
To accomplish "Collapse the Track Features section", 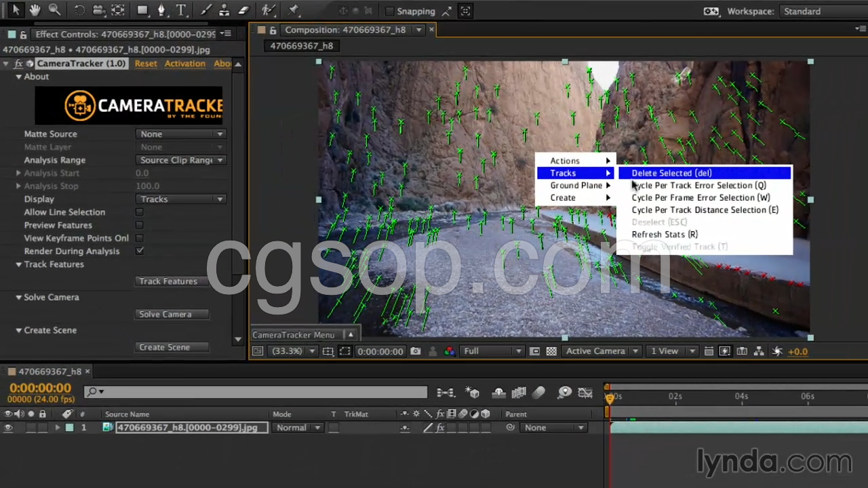I will tap(19, 264).
